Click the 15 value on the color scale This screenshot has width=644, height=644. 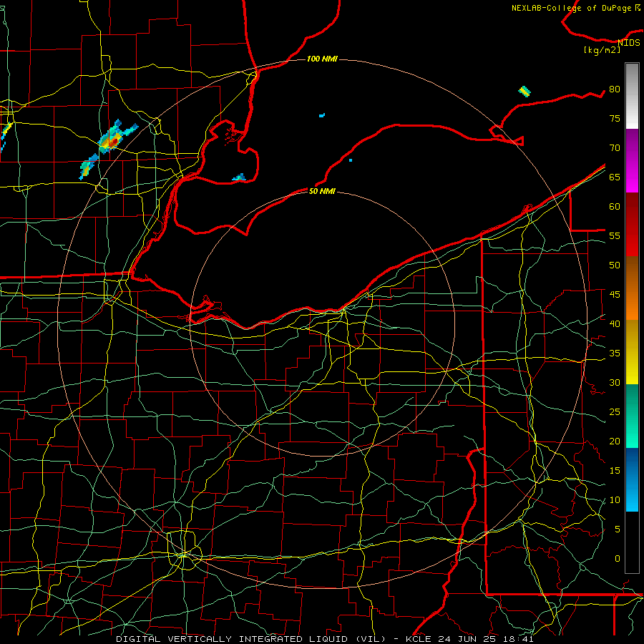(x=615, y=470)
